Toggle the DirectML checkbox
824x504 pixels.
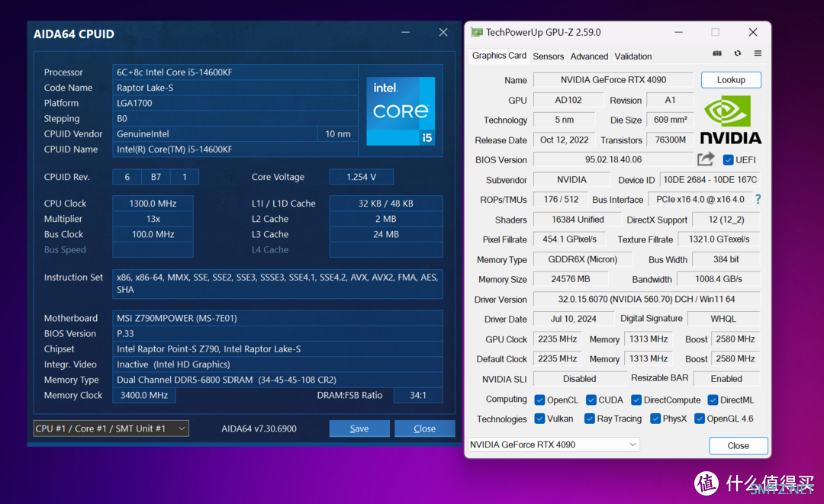point(713,400)
